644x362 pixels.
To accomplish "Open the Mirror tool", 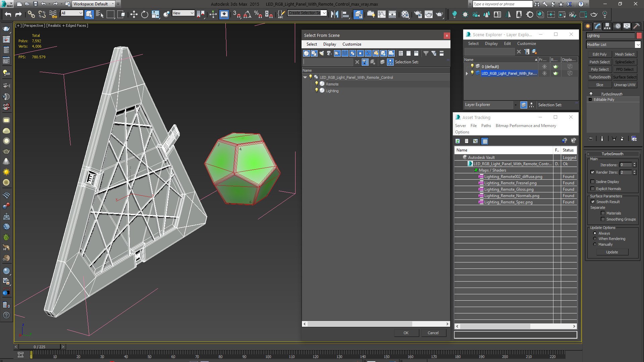I will pyautogui.click(x=334, y=14).
